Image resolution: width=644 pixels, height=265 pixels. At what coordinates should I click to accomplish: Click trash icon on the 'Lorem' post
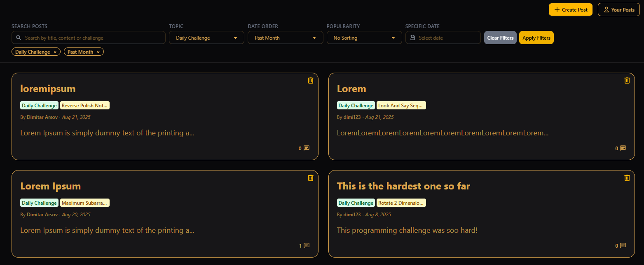point(627,80)
